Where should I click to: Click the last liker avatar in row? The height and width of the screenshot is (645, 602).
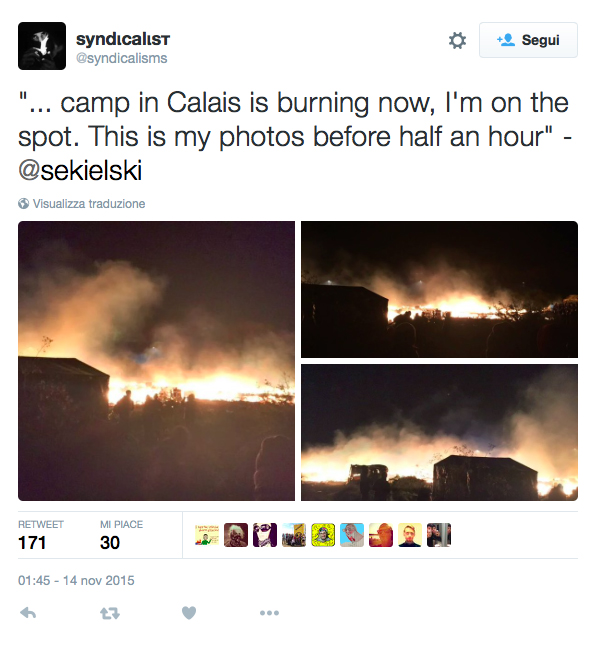[x=439, y=535]
